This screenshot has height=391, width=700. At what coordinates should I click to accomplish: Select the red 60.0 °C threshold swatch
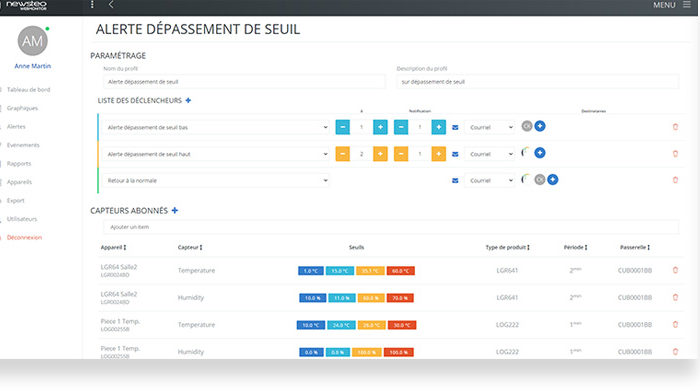click(x=401, y=271)
